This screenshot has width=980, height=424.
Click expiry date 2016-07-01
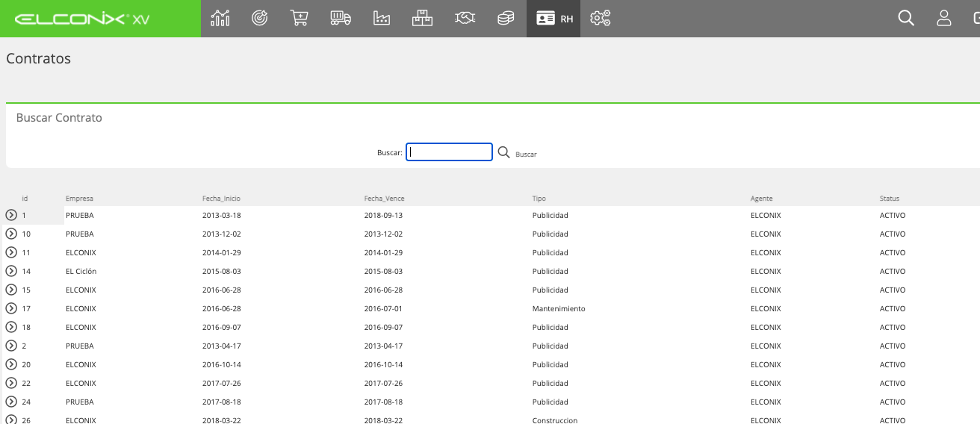(x=383, y=308)
